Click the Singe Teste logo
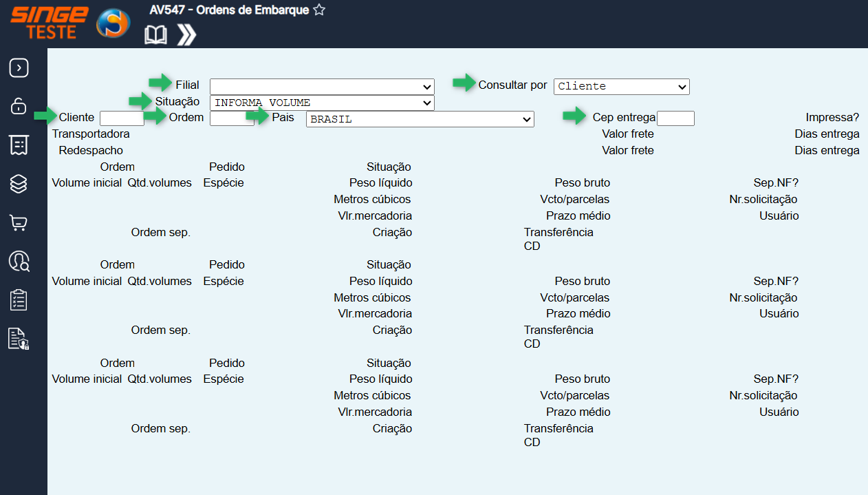Viewport: 868px width, 495px height. click(48, 23)
